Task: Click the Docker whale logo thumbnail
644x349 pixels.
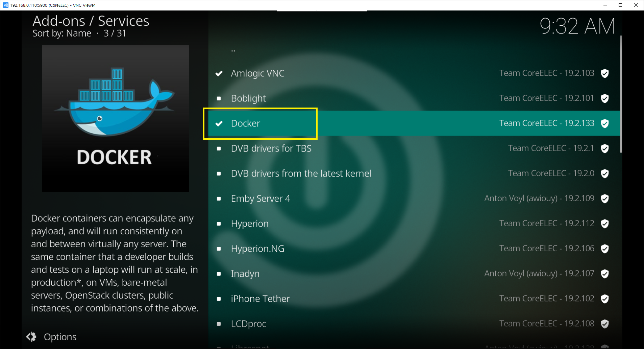Action: pyautogui.click(x=115, y=118)
